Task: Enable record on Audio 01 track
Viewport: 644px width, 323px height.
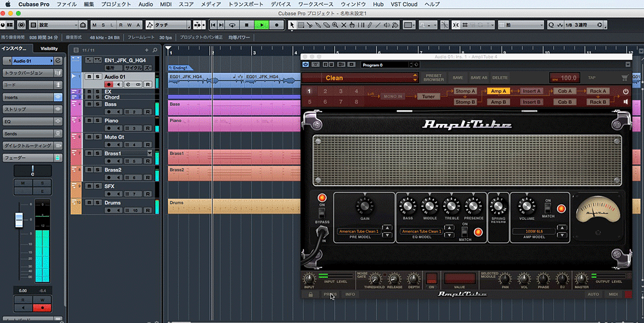Action: 108,84
